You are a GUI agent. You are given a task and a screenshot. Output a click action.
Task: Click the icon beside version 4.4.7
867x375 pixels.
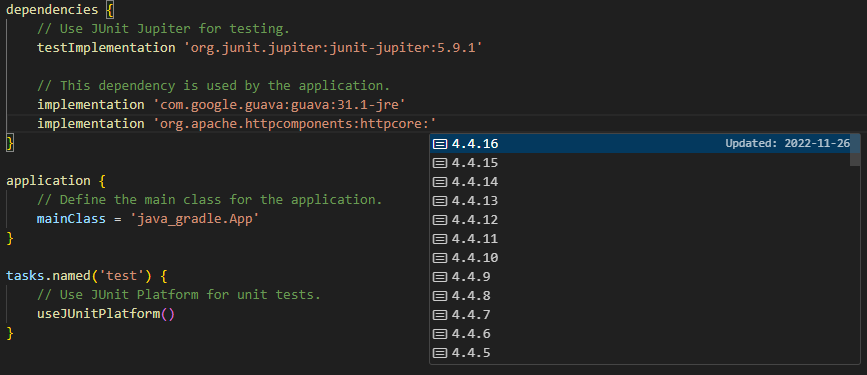[440, 315]
